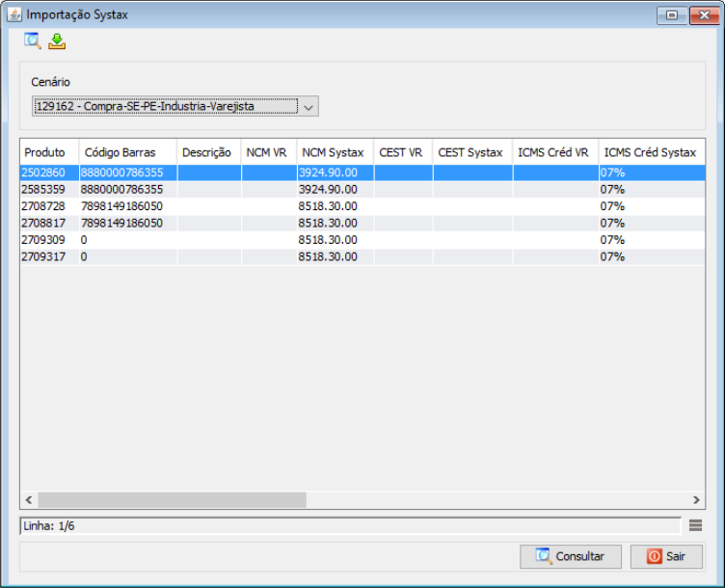Click the Sair button

(x=666, y=556)
